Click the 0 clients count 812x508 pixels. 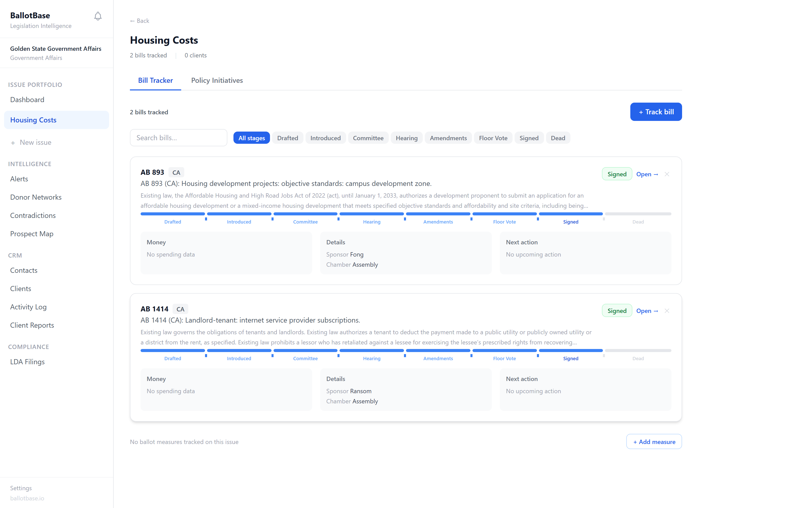196,55
